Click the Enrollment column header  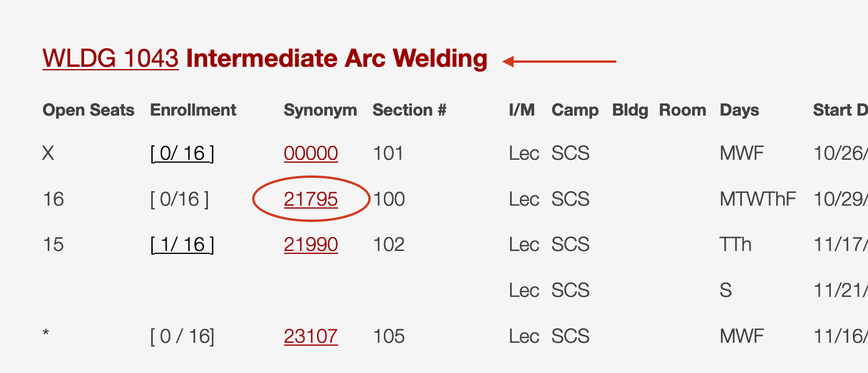[193, 110]
